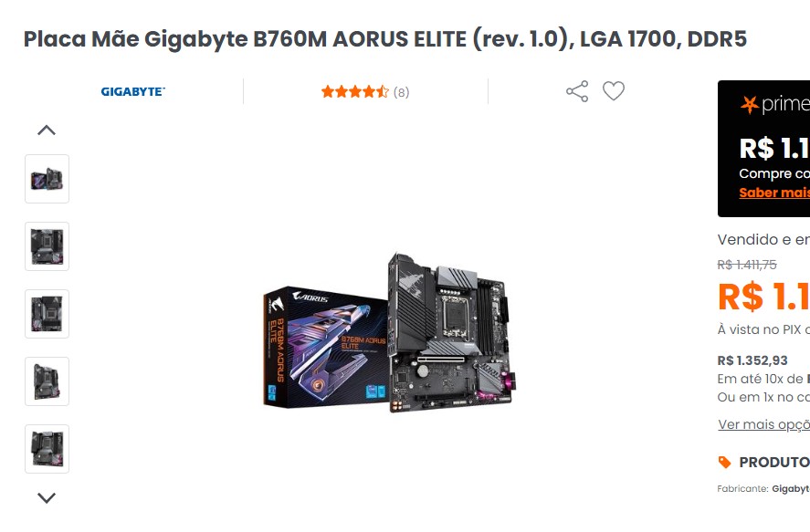Viewport: 810px width, 532px height.
Task: Select the fourth angled motherboard thumbnail
Action: pos(47,381)
